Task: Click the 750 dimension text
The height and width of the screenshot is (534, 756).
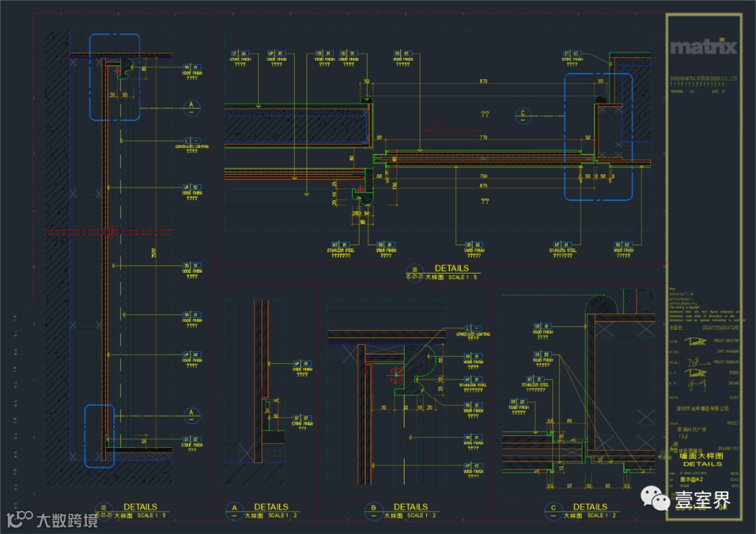Action: click(x=483, y=176)
